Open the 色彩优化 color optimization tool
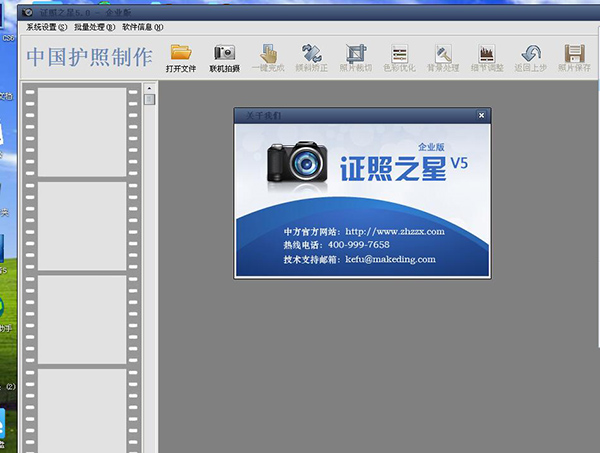Screen dimensions: 600x453 (x=399, y=58)
